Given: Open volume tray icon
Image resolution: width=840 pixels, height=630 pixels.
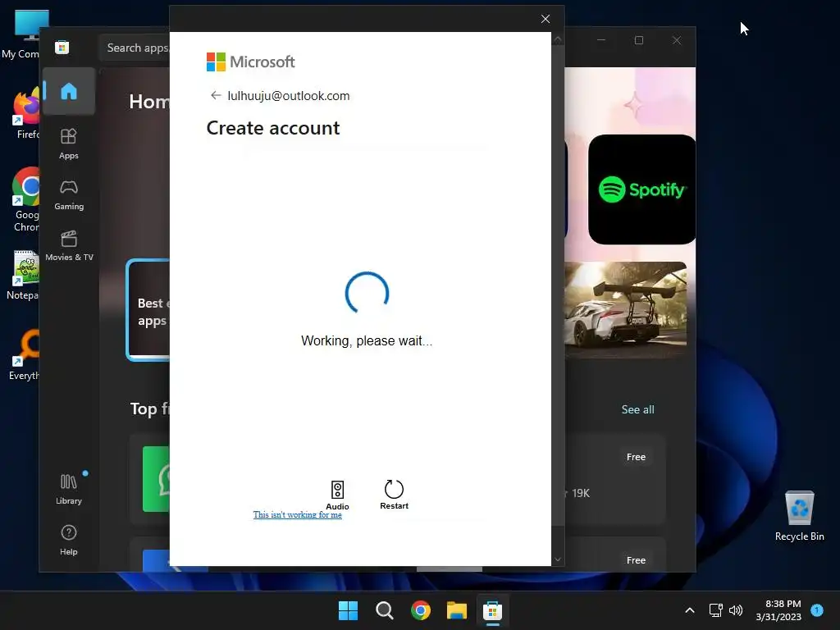Looking at the screenshot, I should click(736, 610).
